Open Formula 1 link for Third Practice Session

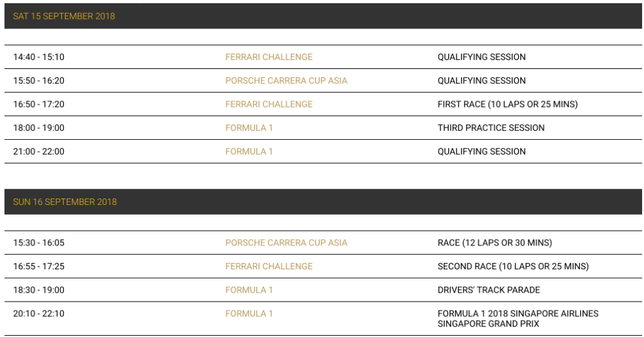coord(249,128)
